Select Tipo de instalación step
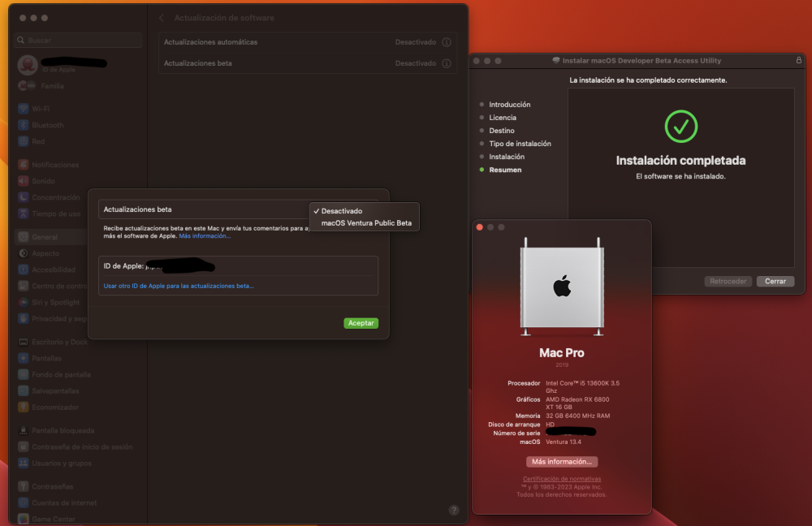This screenshot has width=812, height=526. pos(520,144)
